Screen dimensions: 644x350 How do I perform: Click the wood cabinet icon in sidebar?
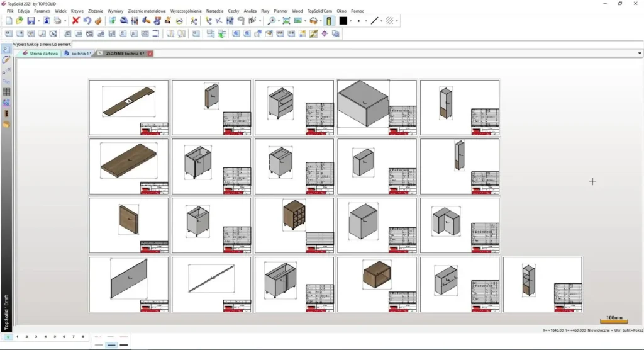pyautogui.click(x=6, y=113)
